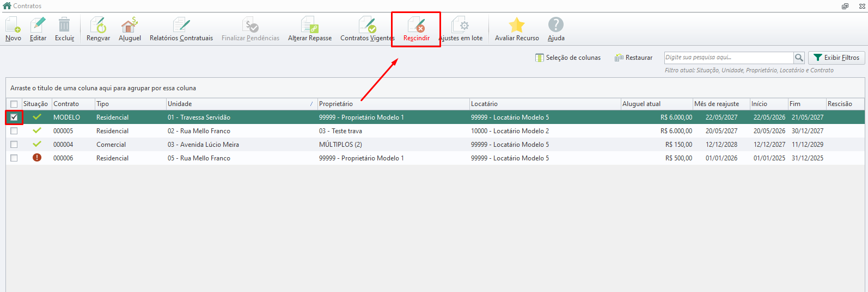The height and width of the screenshot is (292, 868).
Task: Open Ajustes em lote
Action: point(461,29)
